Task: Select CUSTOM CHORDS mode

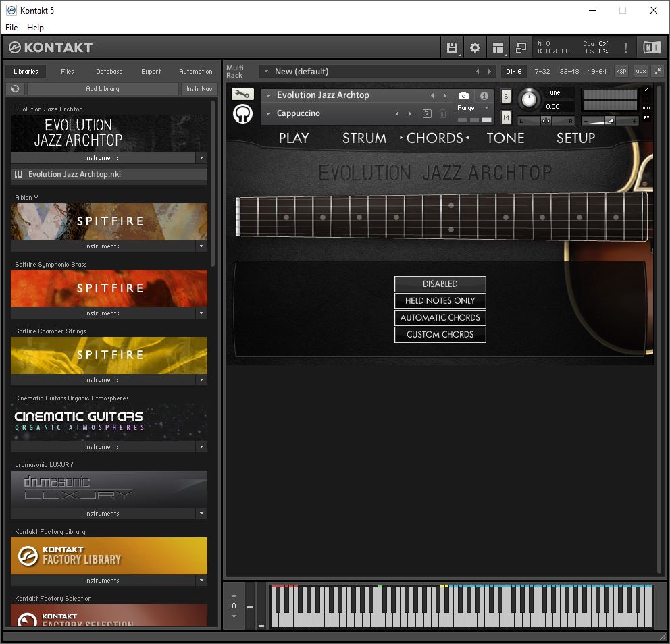Action: click(440, 334)
